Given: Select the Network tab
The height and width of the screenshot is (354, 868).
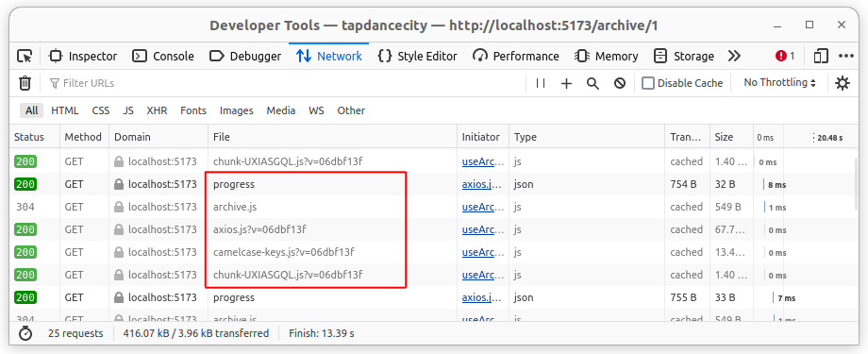Looking at the screenshot, I should click(329, 56).
